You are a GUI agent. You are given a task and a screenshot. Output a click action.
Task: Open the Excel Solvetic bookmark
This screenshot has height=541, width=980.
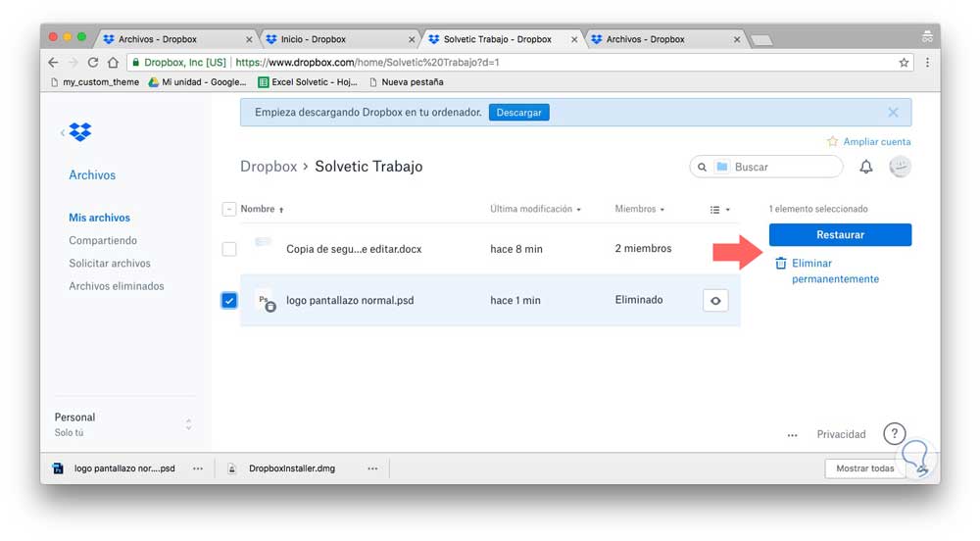point(308,82)
